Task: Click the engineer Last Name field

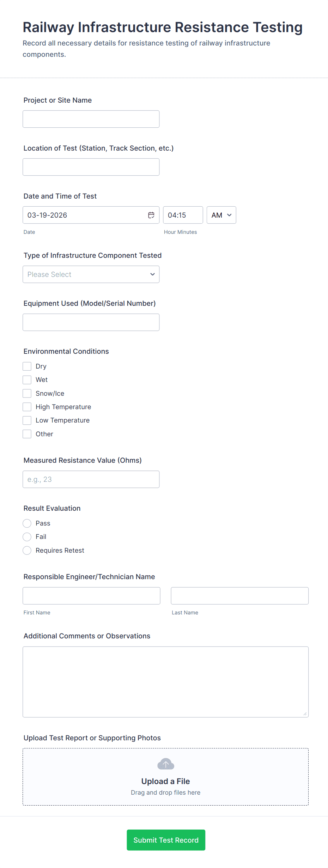Action: (x=239, y=596)
